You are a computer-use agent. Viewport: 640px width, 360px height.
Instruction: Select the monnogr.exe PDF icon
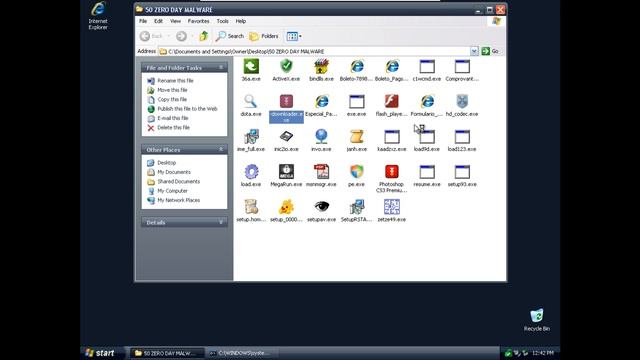(321, 172)
